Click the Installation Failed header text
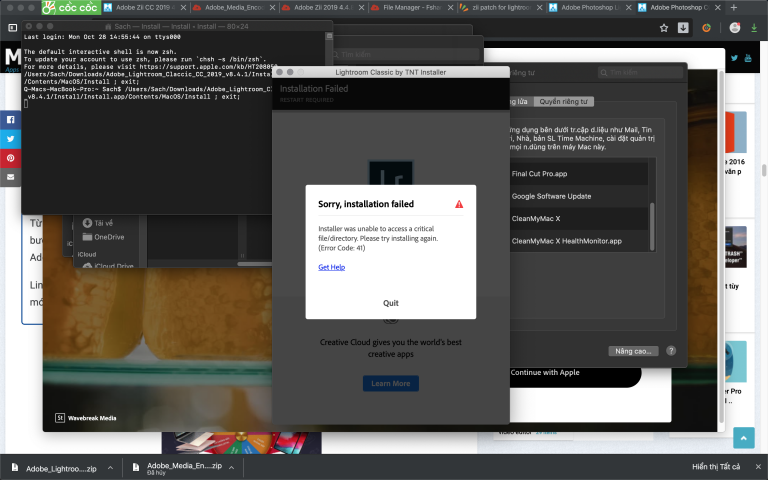 pyautogui.click(x=314, y=89)
